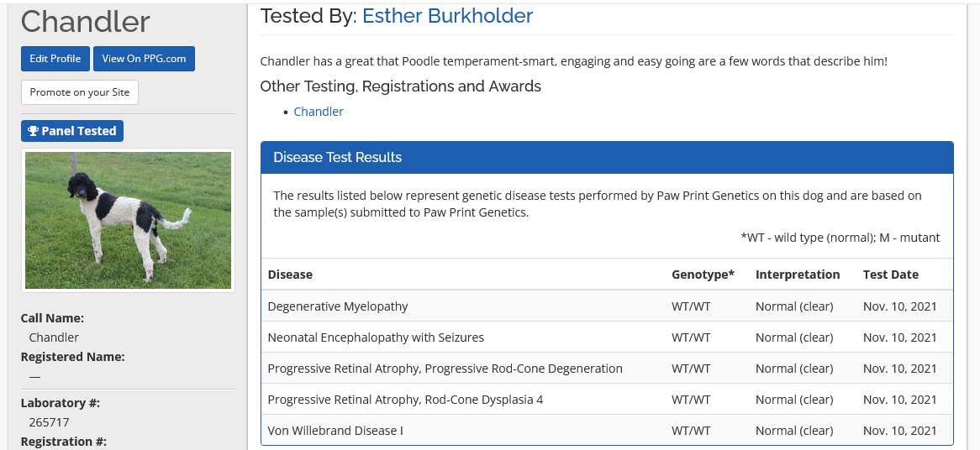Click Progressive Rod-Cone Degeneration disease entry
The image size is (980, 450).
point(445,369)
